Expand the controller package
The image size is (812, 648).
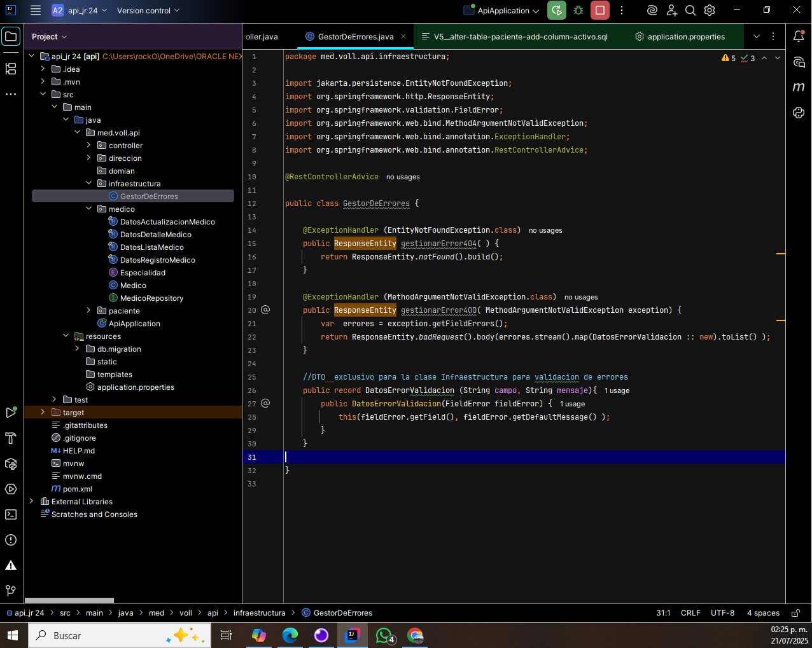coord(88,145)
